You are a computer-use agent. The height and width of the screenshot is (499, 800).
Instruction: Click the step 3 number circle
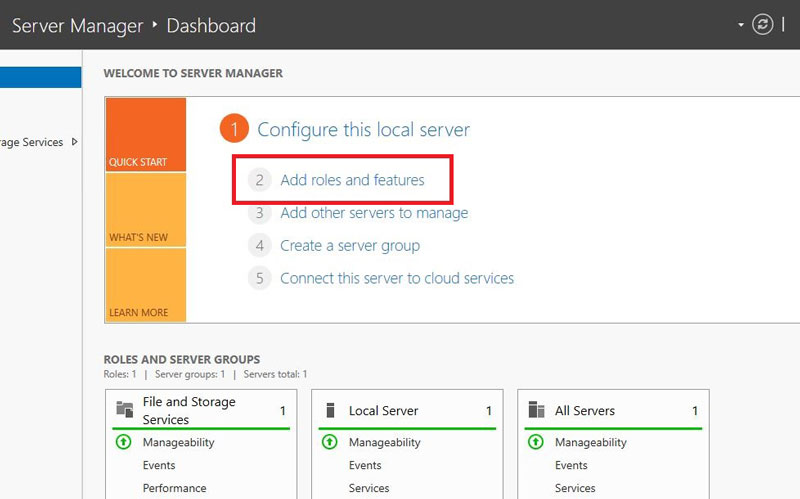260,213
